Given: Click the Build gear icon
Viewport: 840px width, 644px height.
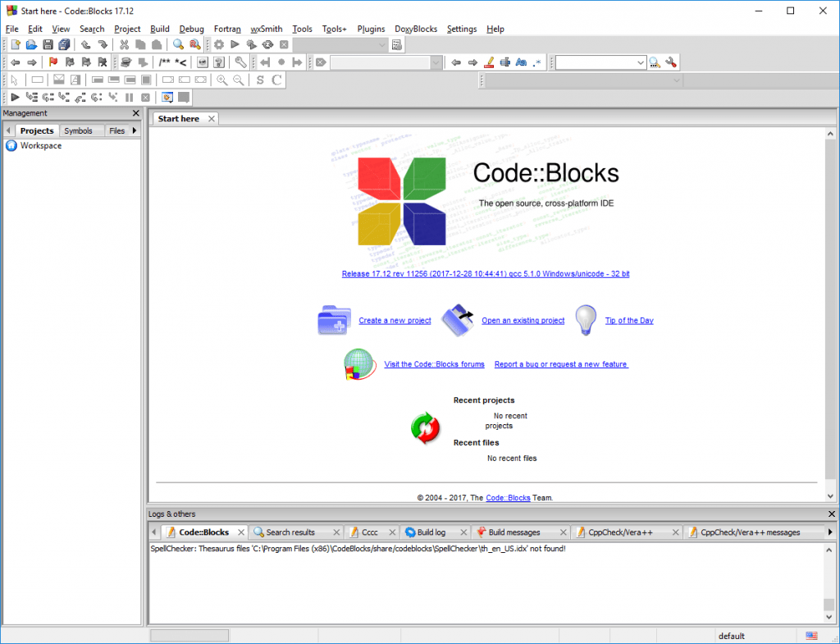Looking at the screenshot, I should [219, 45].
